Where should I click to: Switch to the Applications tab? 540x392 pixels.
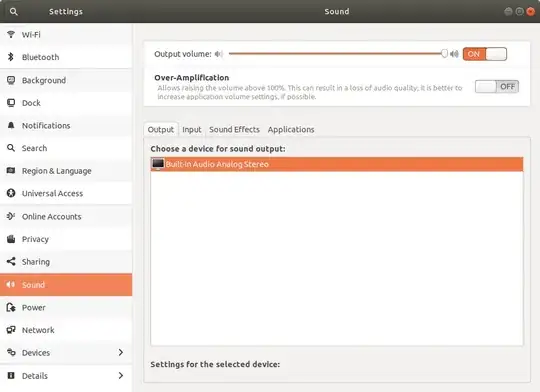pos(291,130)
